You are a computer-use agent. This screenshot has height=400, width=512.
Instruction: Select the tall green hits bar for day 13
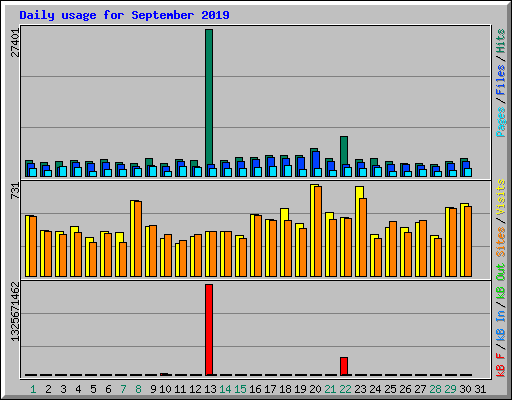pos(209,103)
